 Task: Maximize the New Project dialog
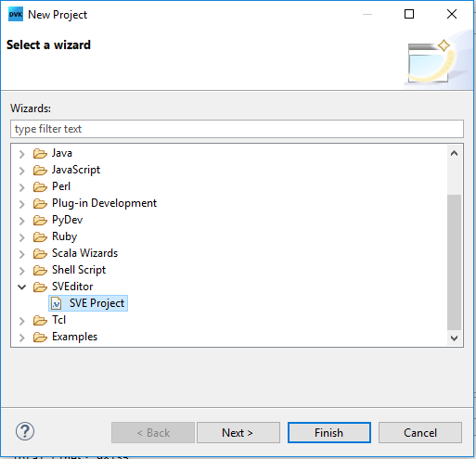pyautogui.click(x=409, y=14)
